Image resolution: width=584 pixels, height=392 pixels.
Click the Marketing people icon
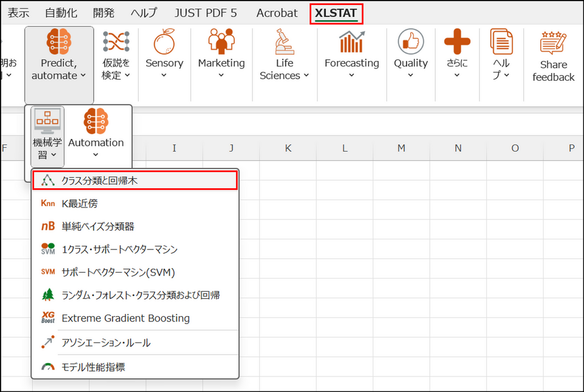pos(221,42)
